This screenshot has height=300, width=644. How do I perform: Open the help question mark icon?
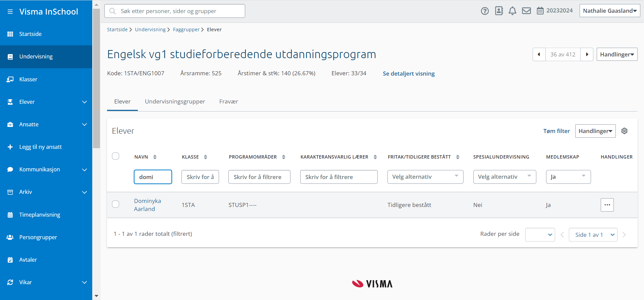point(485,11)
